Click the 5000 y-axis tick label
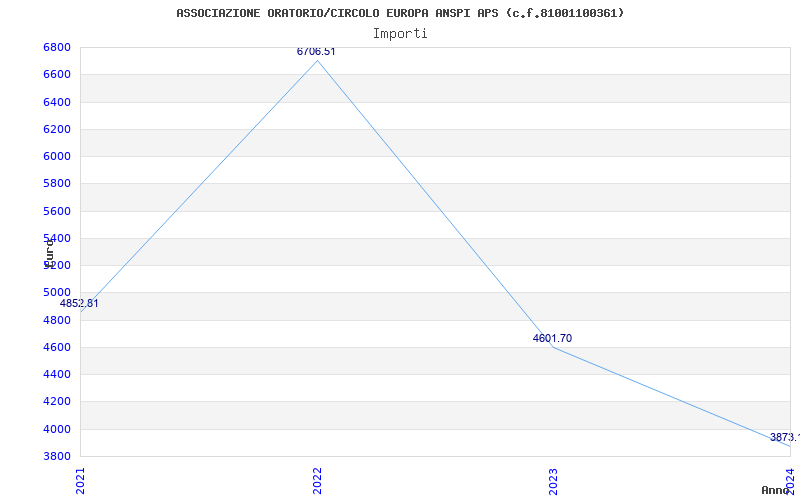The width and height of the screenshot is (800, 500). (x=57, y=292)
